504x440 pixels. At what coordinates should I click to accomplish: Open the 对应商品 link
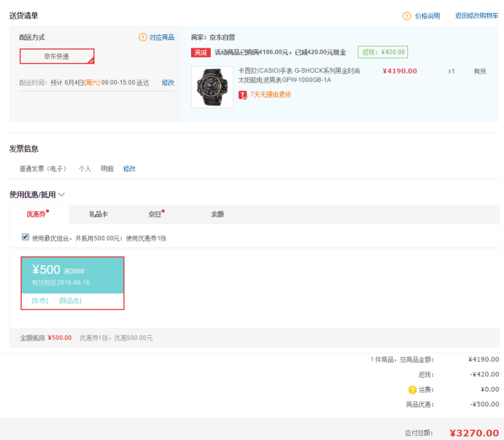[162, 37]
